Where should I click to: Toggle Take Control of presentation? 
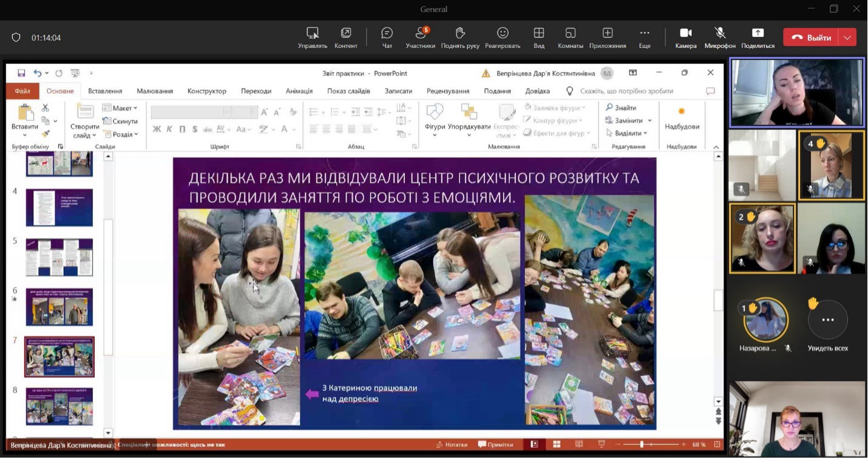313,37
